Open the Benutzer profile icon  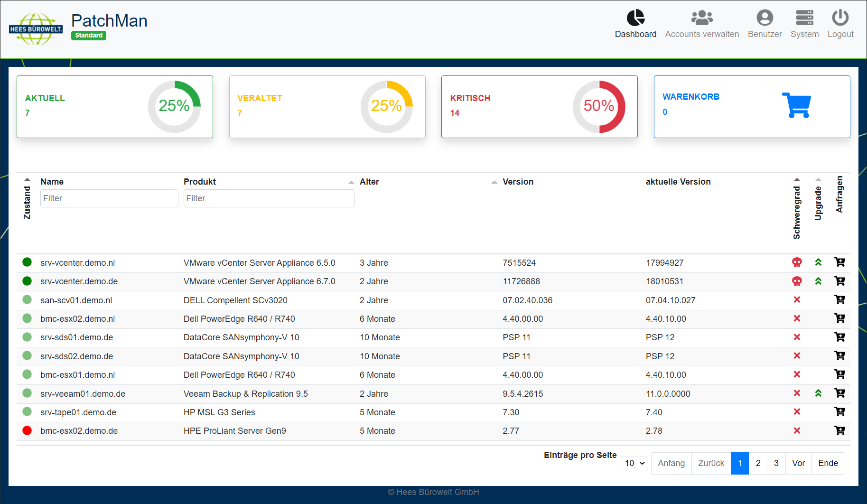(764, 18)
